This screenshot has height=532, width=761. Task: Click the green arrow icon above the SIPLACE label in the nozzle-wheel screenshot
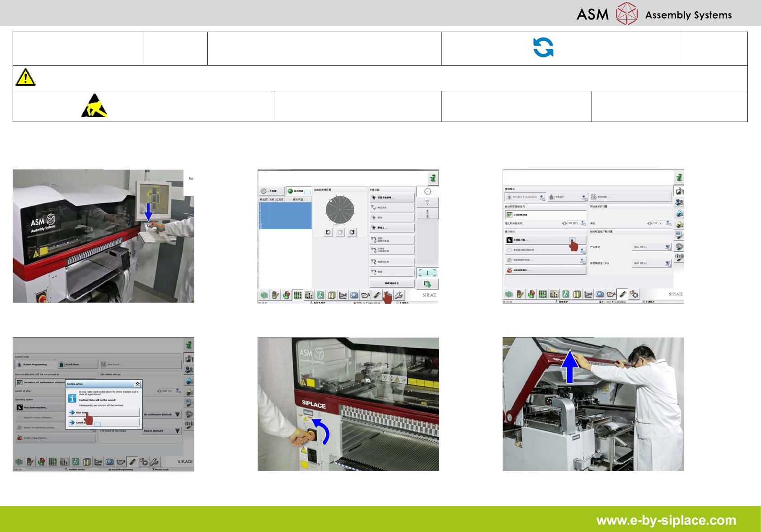[427, 284]
